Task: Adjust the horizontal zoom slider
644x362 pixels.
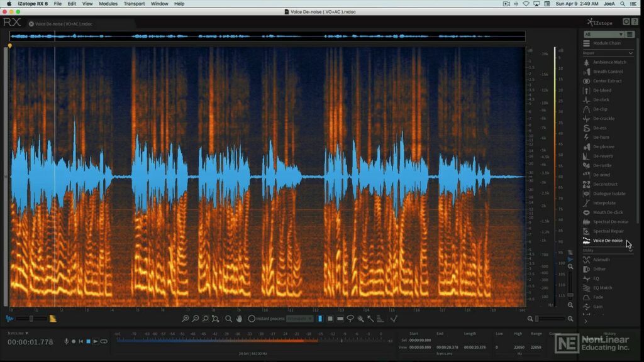Action: click(550, 319)
